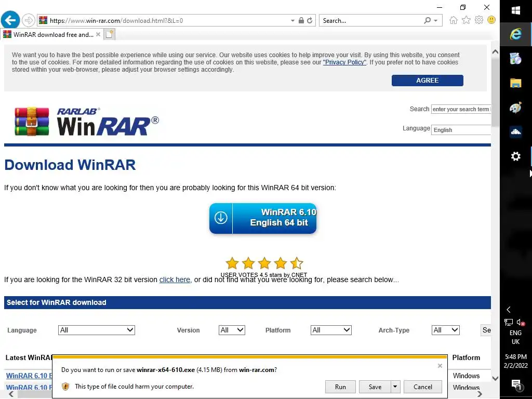Click Run in the download prompt
The width and height of the screenshot is (532, 399).
tap(340, 387)
